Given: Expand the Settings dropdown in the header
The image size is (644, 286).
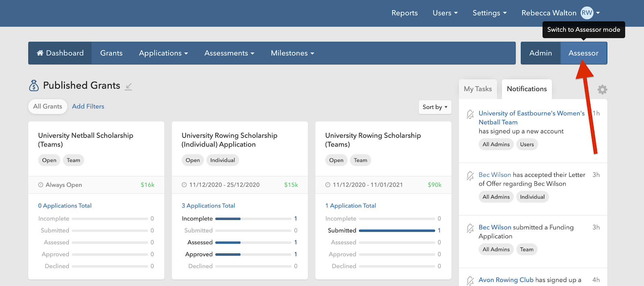Looking at the screenshot, I should [489, 13].
